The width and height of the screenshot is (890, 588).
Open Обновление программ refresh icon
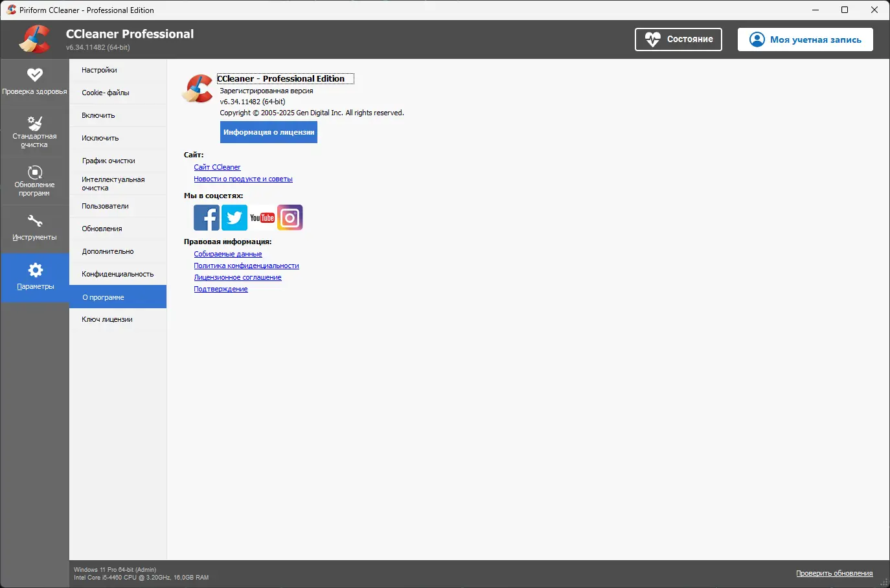click(x=35, y=172)
